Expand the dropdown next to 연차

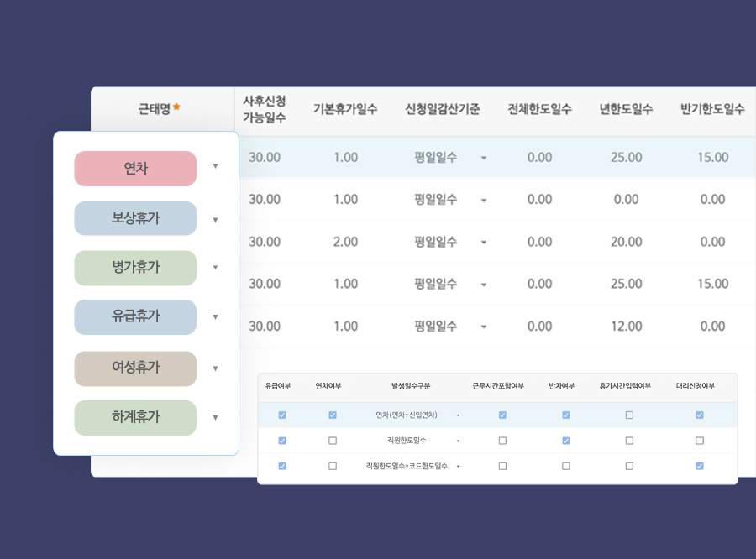(x=216, y=168)
